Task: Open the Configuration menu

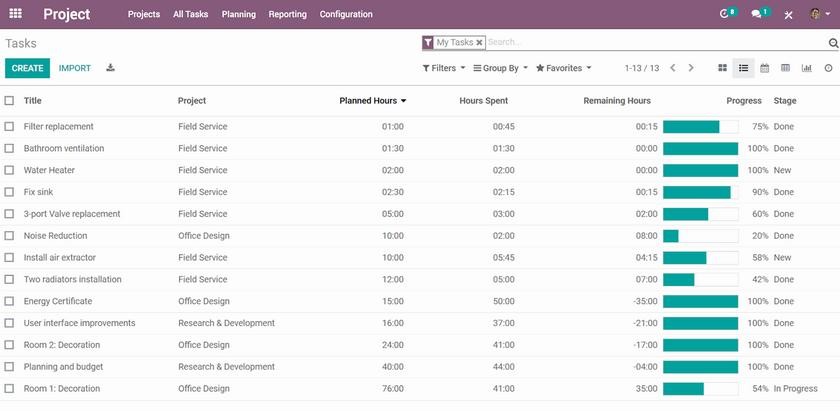Action: [346, 14]
